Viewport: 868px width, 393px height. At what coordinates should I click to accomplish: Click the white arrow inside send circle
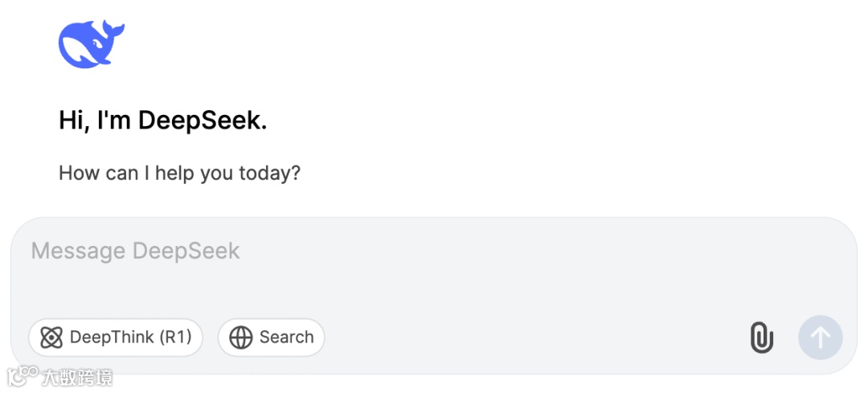tap(820, 338)
